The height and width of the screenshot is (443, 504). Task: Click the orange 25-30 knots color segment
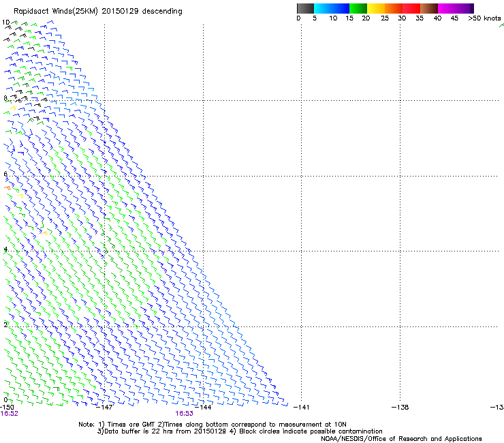coord(394,8)
